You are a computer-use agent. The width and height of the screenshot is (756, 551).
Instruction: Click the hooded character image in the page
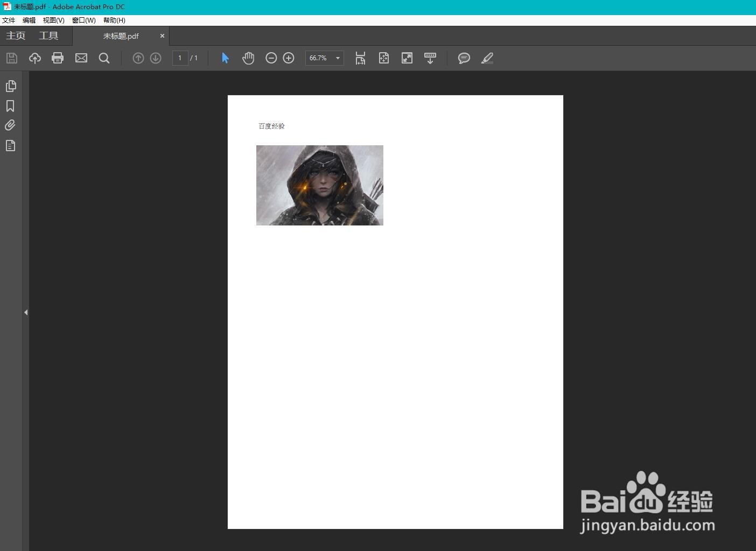coord(320,185)
